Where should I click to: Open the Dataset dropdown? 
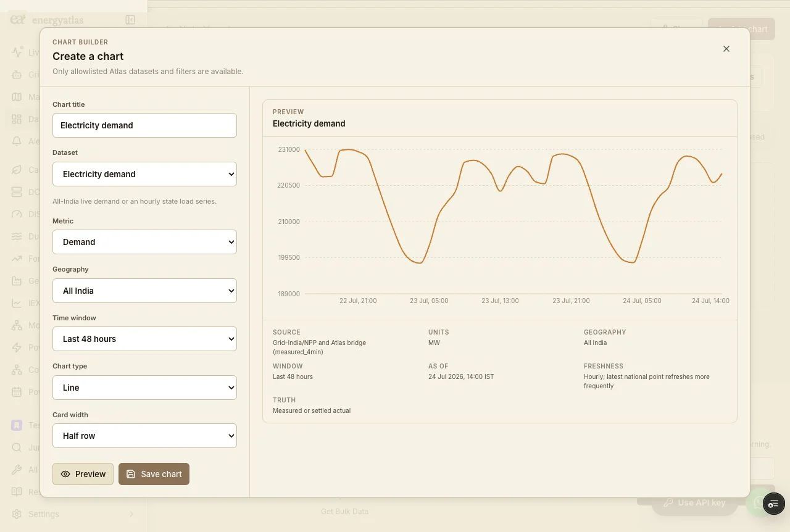pos(144,174)
